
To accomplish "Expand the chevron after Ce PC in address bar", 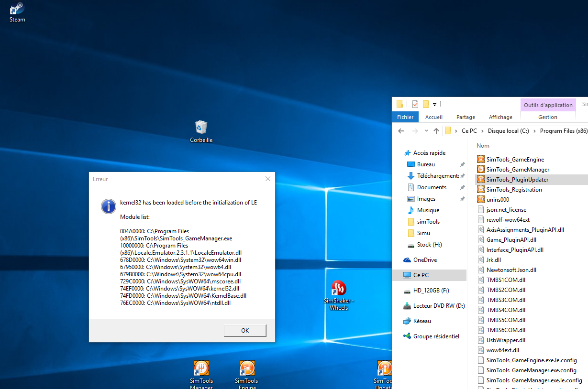I will point(482,131).
